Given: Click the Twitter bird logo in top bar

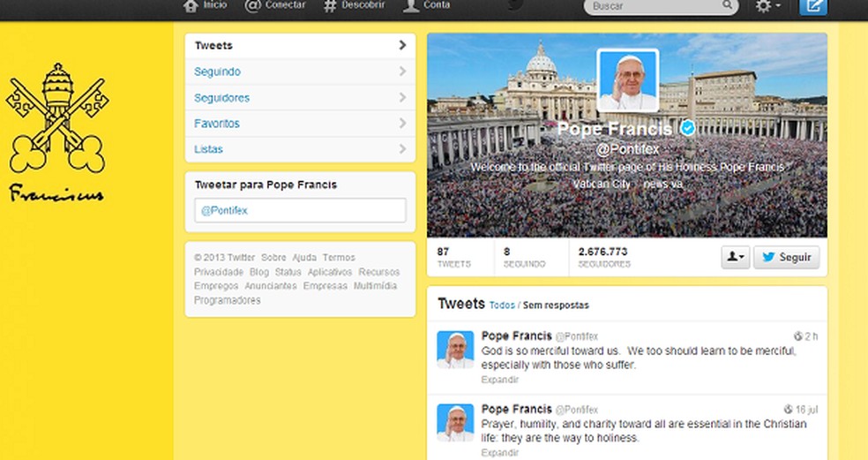Looking at the screenshot, I should point(516,5).
